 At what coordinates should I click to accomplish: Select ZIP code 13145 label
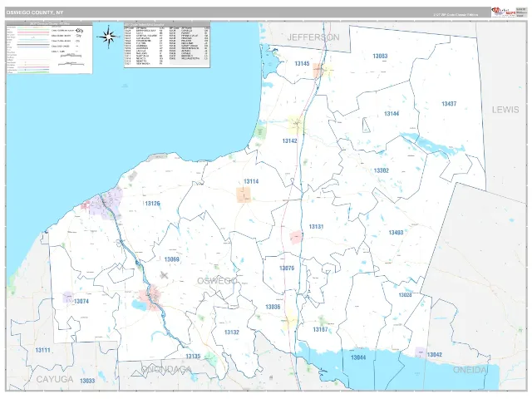(302, 64)
